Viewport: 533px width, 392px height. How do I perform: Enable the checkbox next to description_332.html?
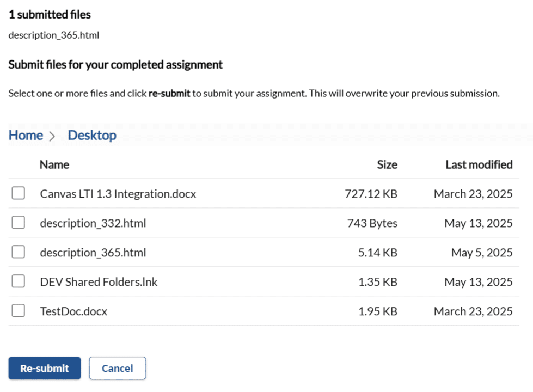(18, 222)
